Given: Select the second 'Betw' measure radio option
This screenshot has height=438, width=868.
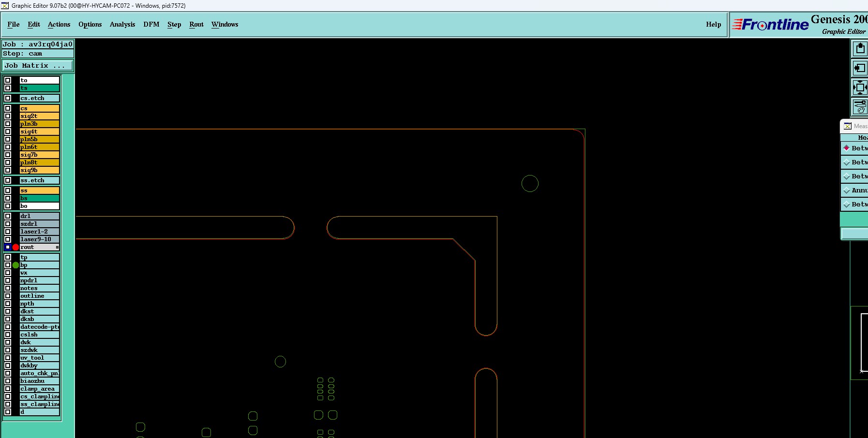Looking at the screenshot, I should pyautogui.click(x=846, y=162).
